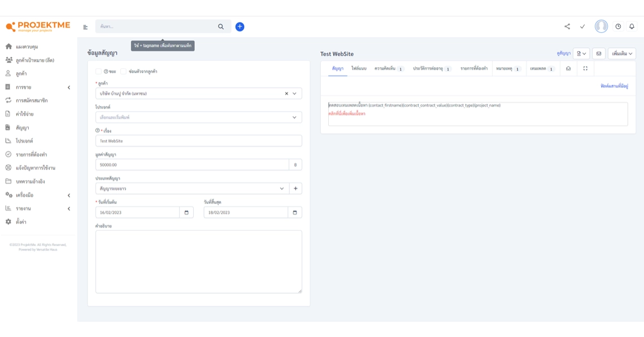Expand the ประเภทสัญญา contract type dropdown
Image resolution: width=644 pixels, height=337 pixels.
click(x=192, y=189)
